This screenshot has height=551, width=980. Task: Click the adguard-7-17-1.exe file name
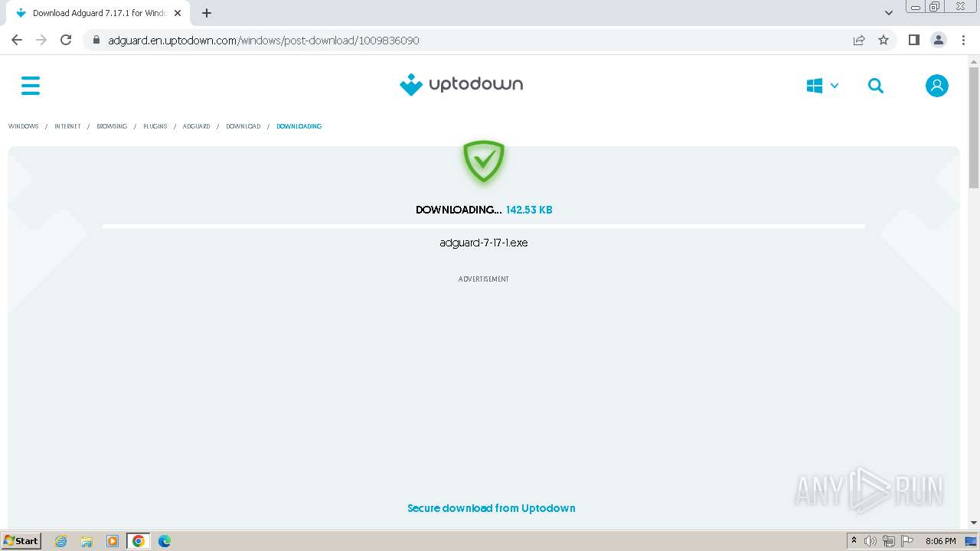(x=484, y=243)
